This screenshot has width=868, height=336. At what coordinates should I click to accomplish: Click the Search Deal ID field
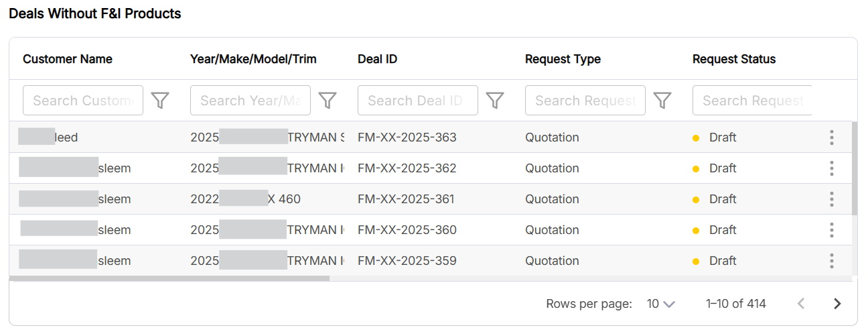tap(418, 101)
